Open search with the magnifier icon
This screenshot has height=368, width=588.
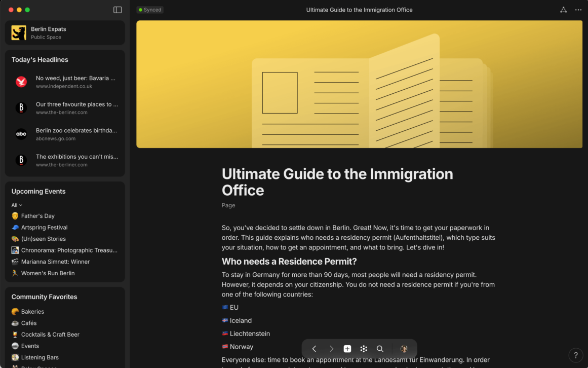pyautogui.click(x=380, y=349)
